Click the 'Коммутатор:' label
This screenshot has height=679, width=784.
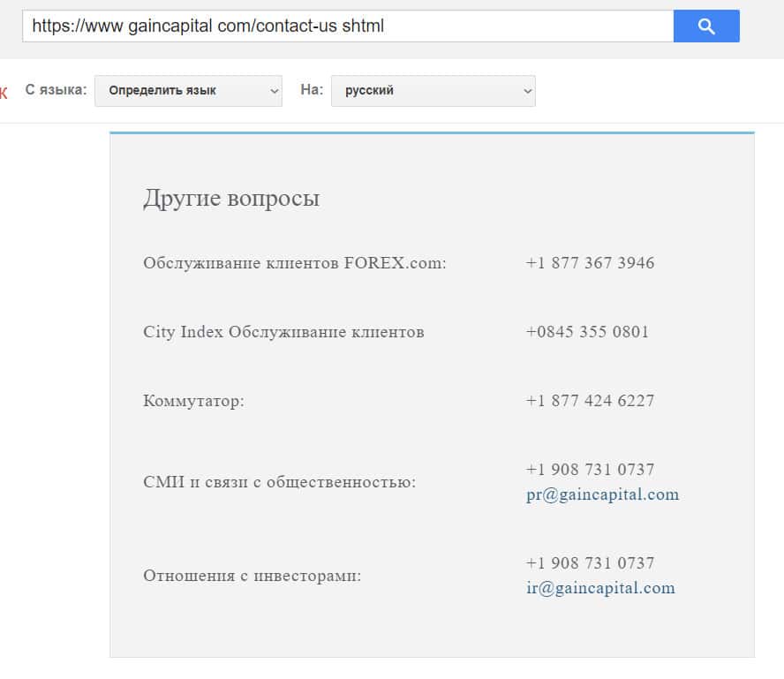coord(193,401)
